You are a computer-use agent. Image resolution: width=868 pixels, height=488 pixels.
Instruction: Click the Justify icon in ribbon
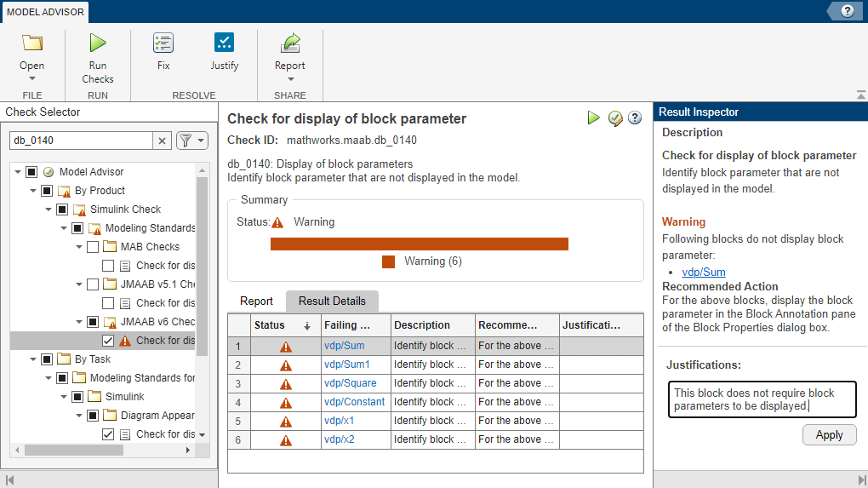pyautogui.click(x=225, y=43)
